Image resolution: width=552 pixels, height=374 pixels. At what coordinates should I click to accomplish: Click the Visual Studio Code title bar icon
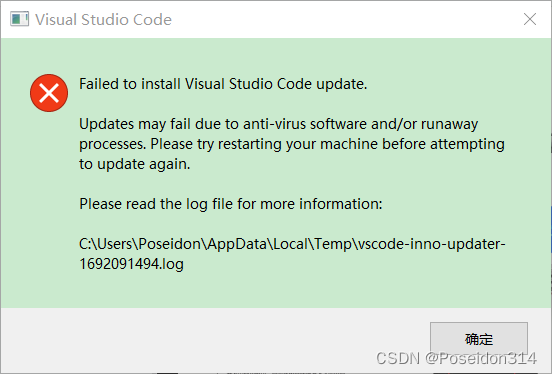pos(19,19)
